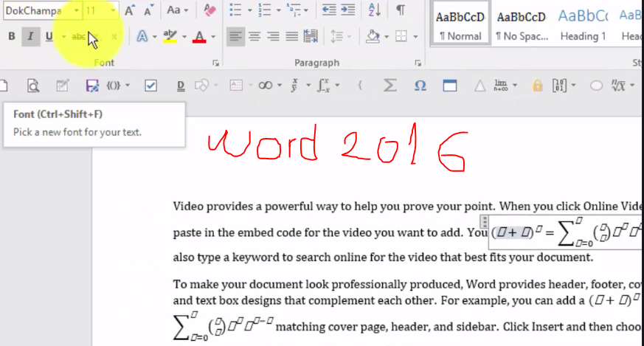This screenshot has width=644, height=346.
Task: Decrease the paragraph indent
Action: 328,10
